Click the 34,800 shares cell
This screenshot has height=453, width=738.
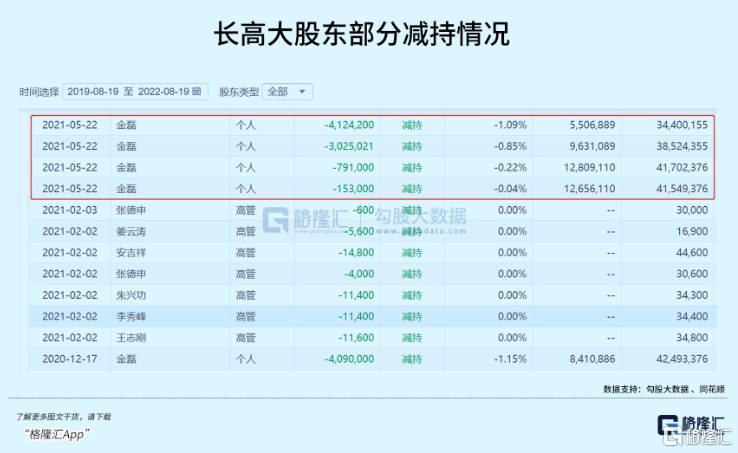tap(692, 338)
